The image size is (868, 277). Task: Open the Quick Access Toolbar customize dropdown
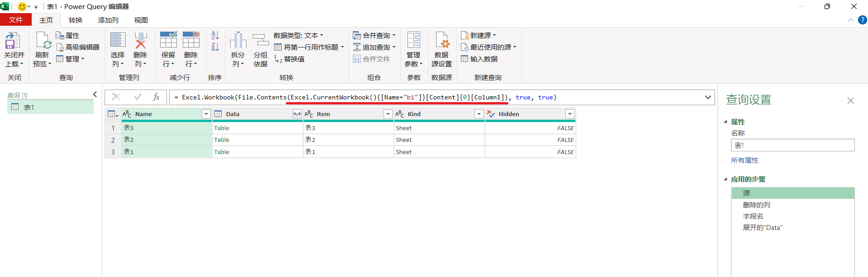[36, 7]
